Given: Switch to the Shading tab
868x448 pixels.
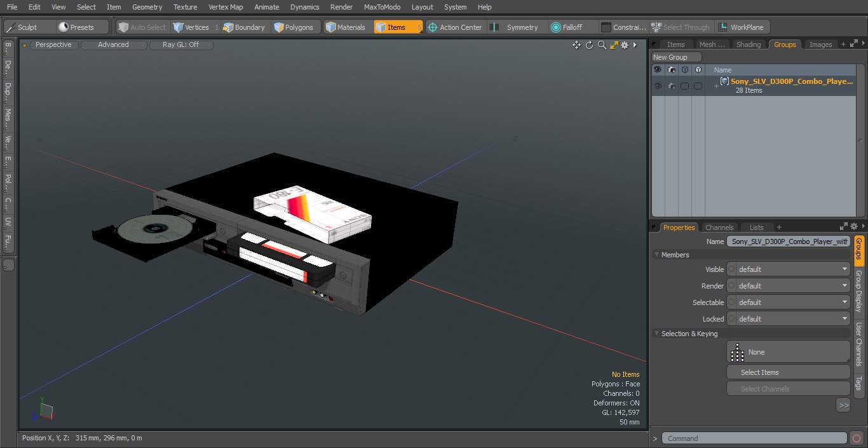Looking at the screenshot, I should tap(748, 44).
